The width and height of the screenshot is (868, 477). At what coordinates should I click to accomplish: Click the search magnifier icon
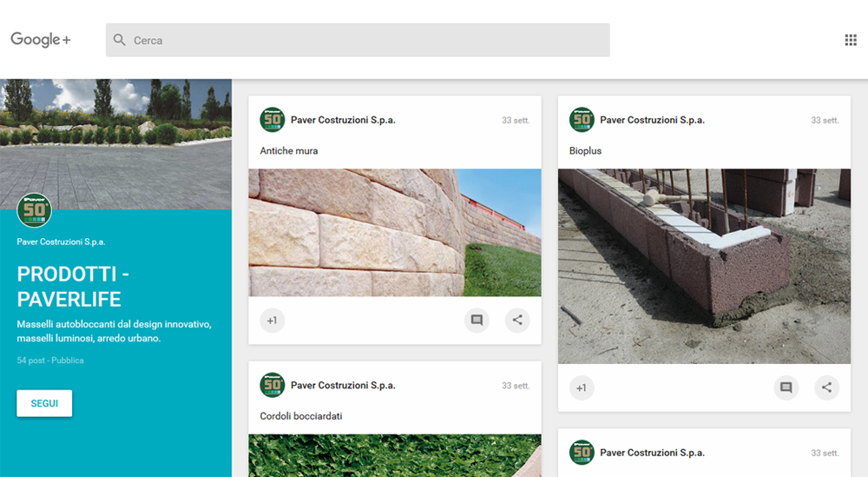click(119, 40)
